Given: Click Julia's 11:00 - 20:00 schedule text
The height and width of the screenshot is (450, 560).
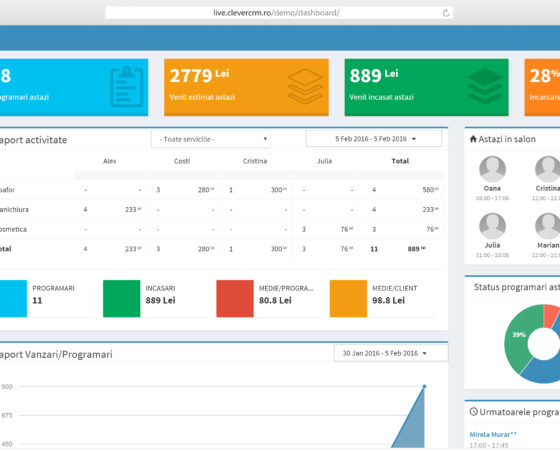Looking at the screenshot, I should coord(492,255).
